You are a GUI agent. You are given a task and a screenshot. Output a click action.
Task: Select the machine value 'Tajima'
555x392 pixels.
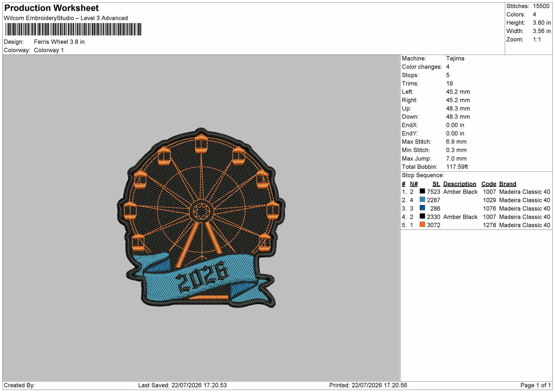pos(455,58)
